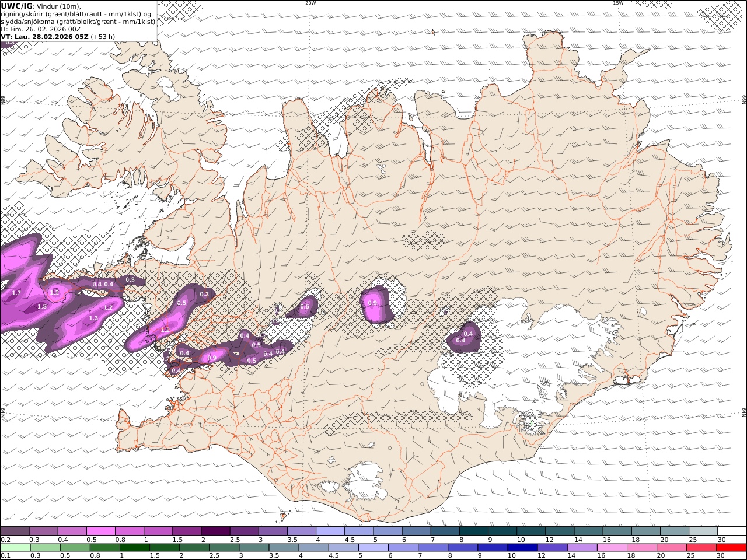This screenshot has height=560, width=747.
Task: Click the dark mauve 0.2 swatch in the upper scale
Action: pyautogui.click(x=15, y=531)
